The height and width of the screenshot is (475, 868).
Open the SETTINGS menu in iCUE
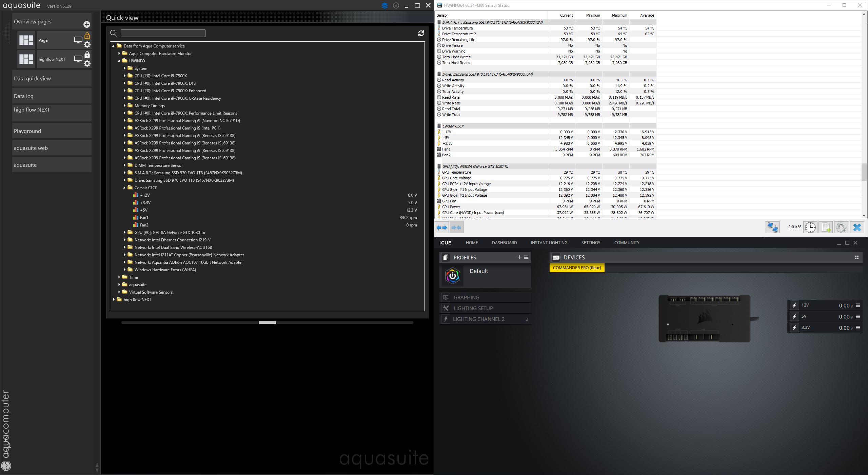590,243
